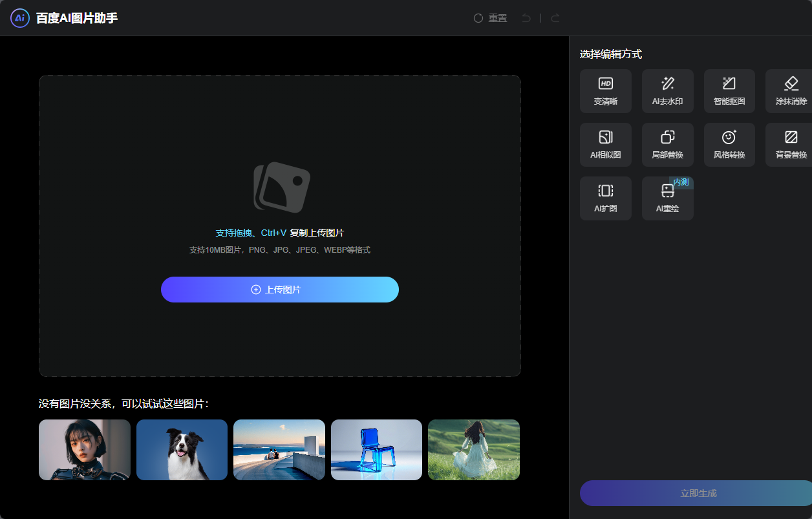The height and width of the screenshot is (519, 812).
Task: Try the sample portrait of short-haired woman
Action: pos(85,450)
